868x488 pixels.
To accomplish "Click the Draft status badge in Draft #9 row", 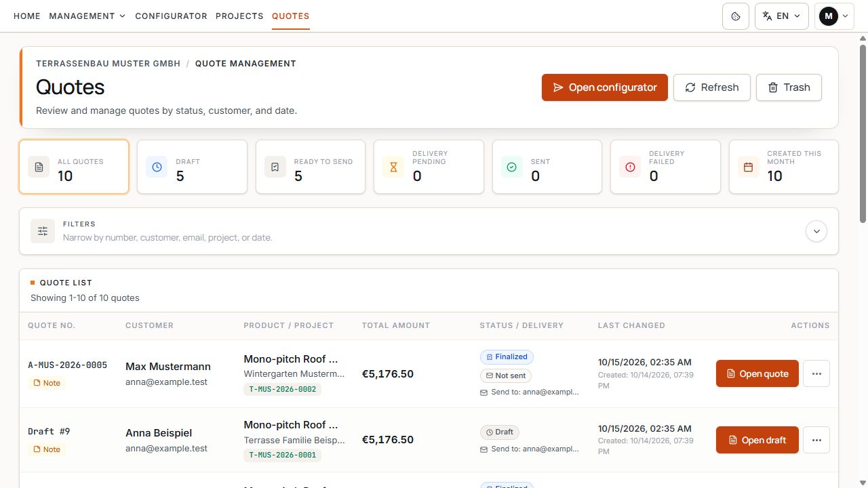I will (500, 432).
